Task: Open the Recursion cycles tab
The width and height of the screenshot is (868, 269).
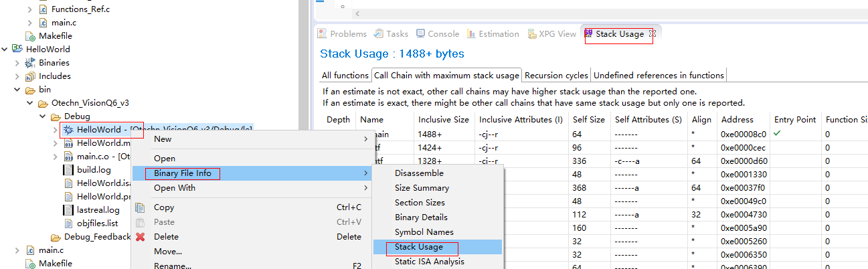Action: click(556, 75)
